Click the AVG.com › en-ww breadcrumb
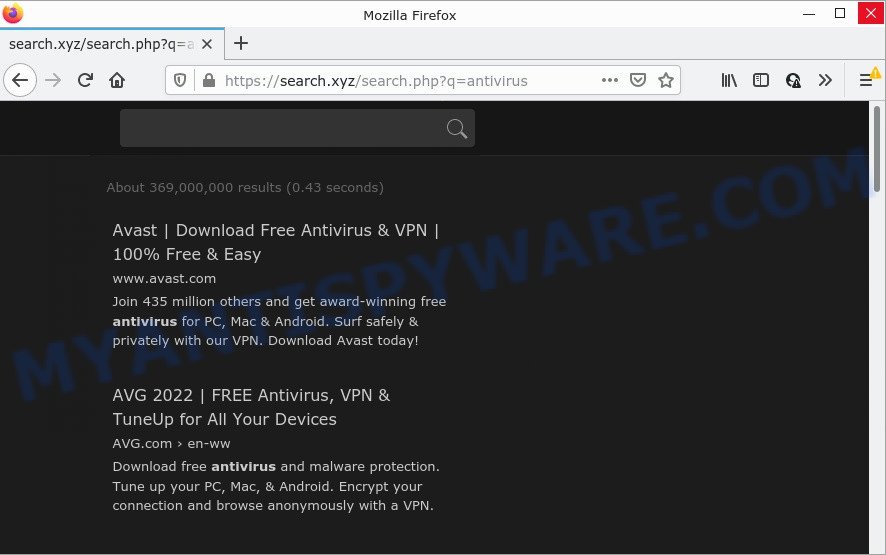This screenshot has width=886, height=555. pos(171,444)
